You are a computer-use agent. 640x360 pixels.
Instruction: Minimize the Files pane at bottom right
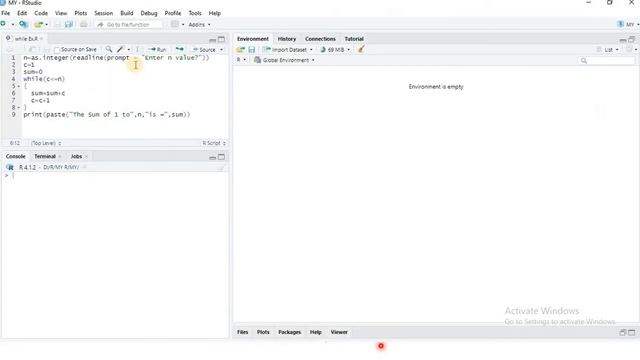pos(623,333)
